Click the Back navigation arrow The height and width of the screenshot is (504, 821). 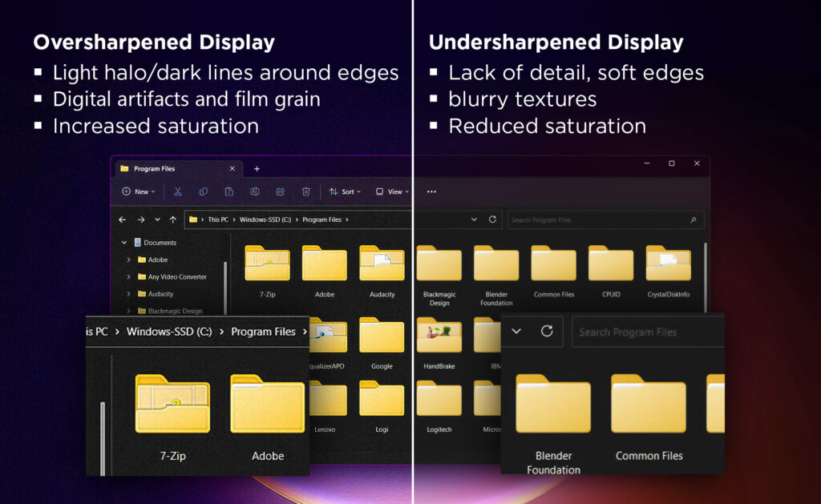pos(123,220)
